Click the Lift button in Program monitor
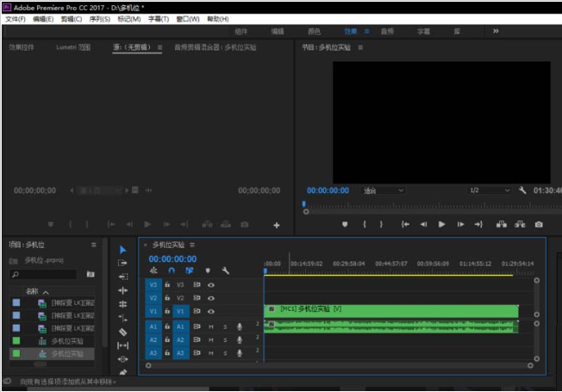This screenshot has height=392, width=562. click(x=502, y=224)
